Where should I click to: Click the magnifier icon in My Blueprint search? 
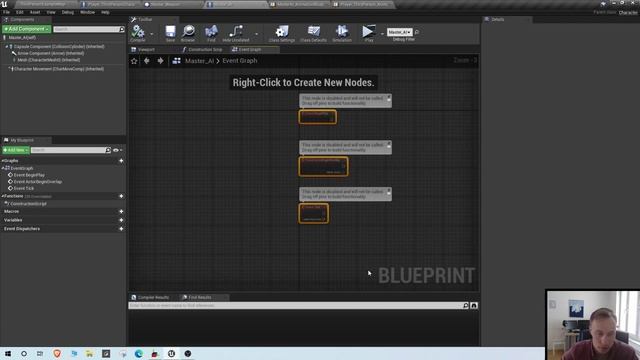point(108,150)
